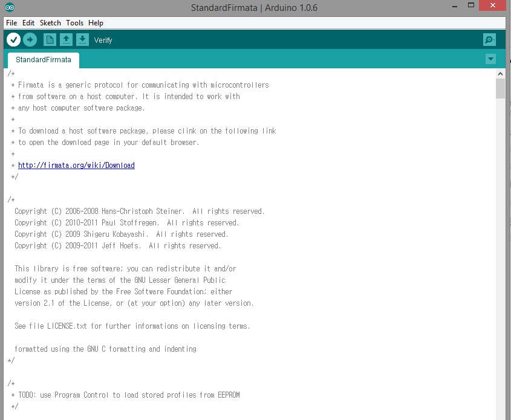Create a new sketch with New icon
This screenshot has height=420, width=511.
(x=50, y=40)
